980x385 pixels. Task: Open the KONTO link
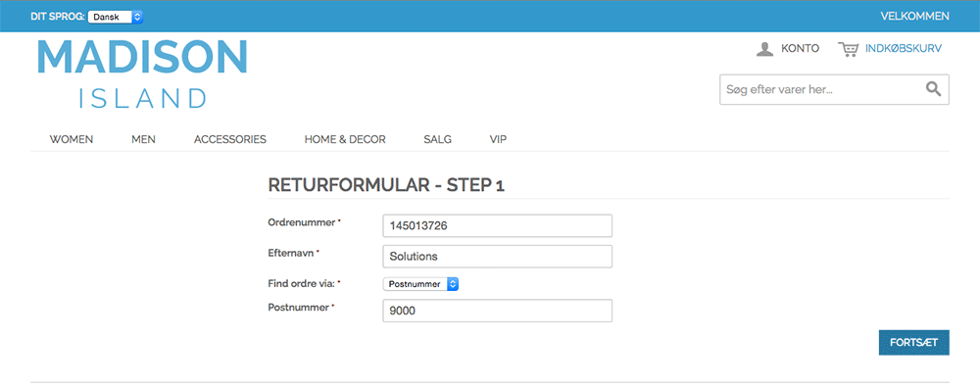click(800, 49)
